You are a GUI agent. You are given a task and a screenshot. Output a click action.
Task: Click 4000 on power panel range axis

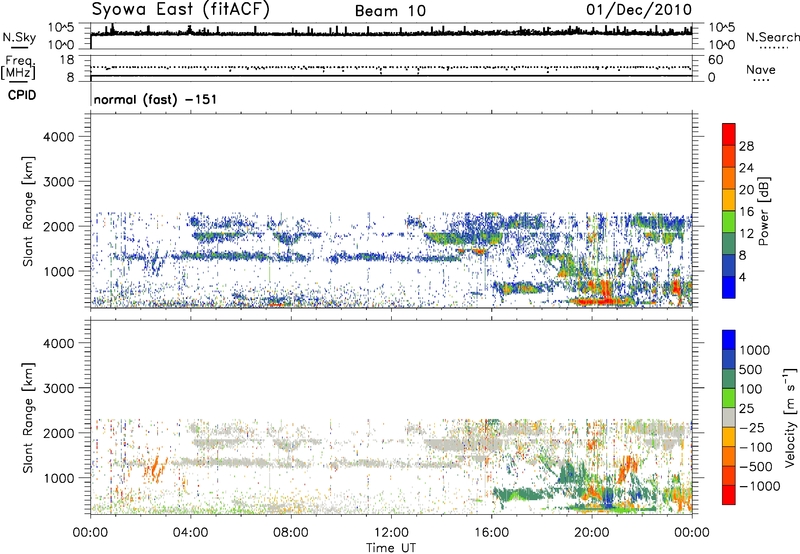pos(59,137)
